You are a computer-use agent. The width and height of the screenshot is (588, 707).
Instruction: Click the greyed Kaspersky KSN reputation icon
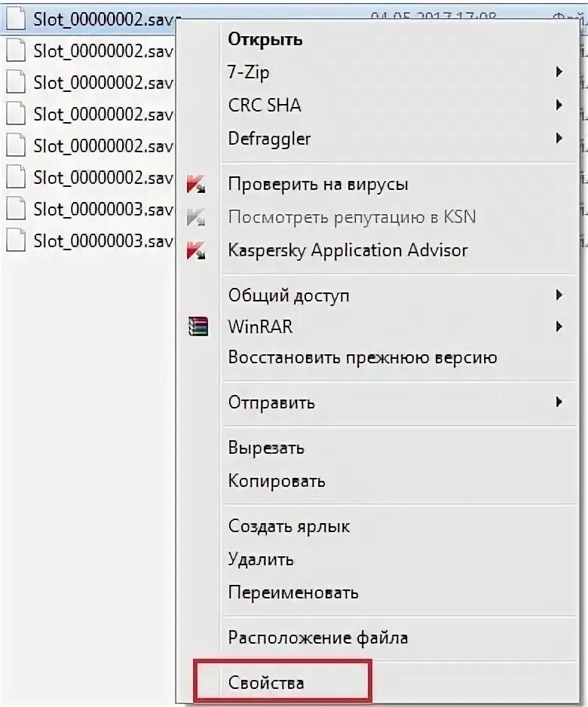click(197, 217)
